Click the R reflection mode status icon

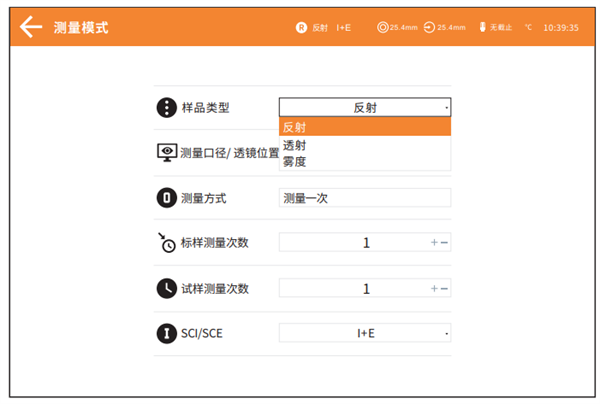point(301,28)
